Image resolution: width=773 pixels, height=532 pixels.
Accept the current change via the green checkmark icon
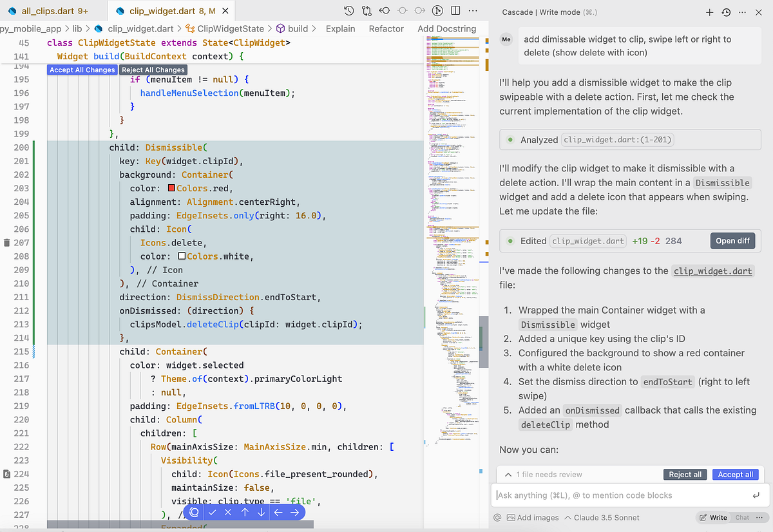(x=213, y=512)
